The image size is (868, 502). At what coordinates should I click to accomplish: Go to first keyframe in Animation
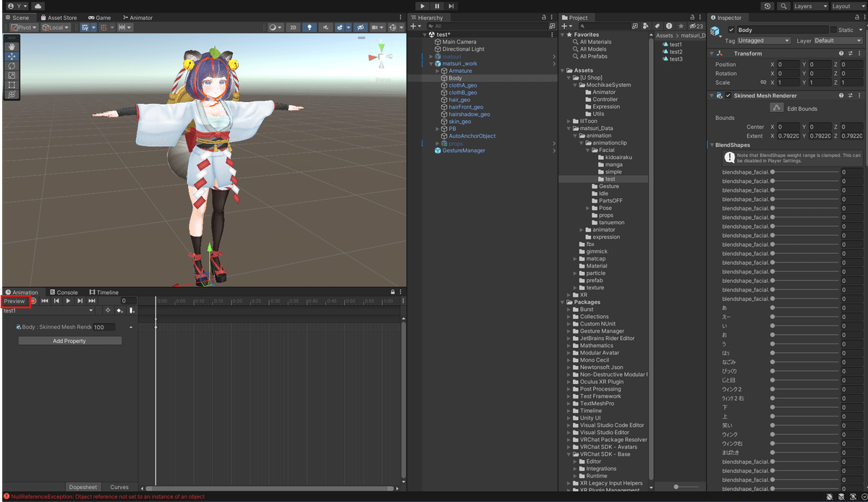tap(45, 301)
